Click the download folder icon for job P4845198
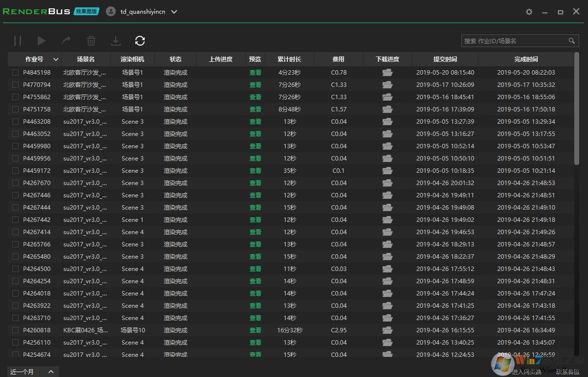The width and height of the screenshot is (588, 377). (387, 72)
